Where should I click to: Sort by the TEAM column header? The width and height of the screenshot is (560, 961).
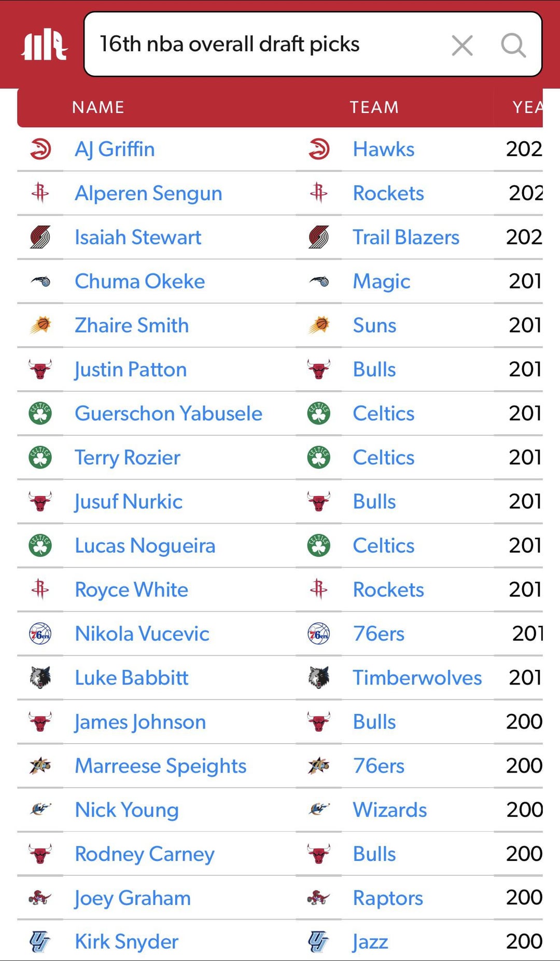374,107
